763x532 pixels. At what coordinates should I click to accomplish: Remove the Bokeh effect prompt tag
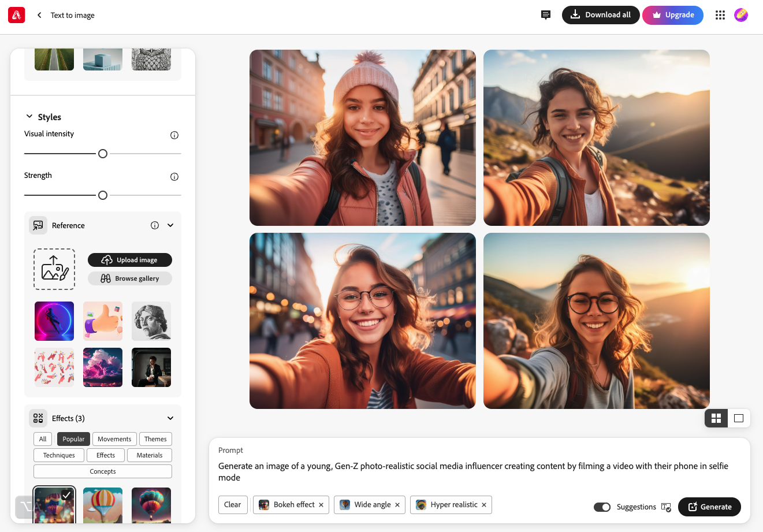click(321, 504)
